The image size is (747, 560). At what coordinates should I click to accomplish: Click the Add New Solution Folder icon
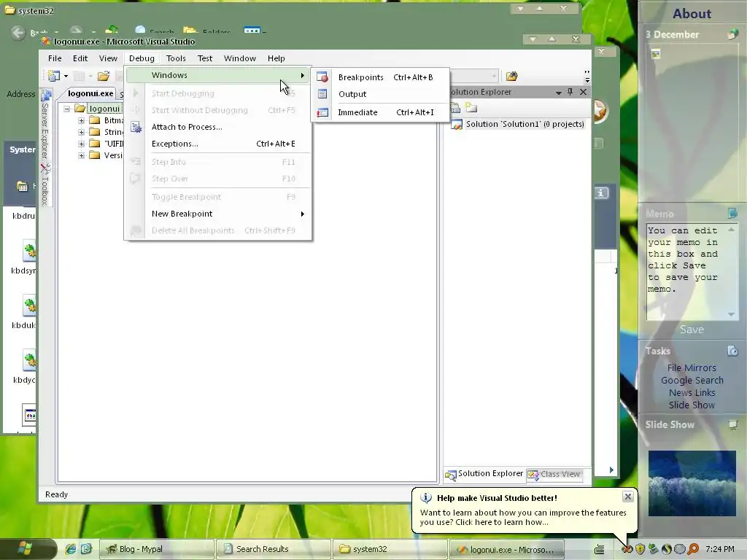pos(471,108)
